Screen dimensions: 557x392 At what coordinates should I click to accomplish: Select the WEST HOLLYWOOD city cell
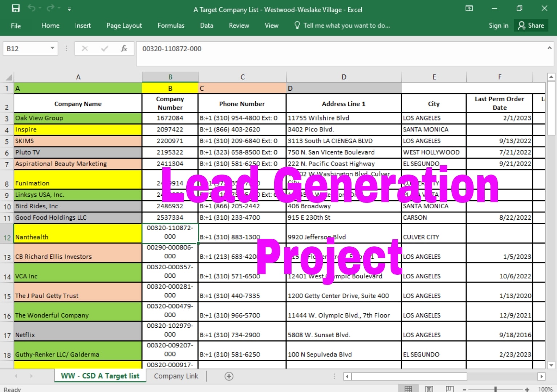[434, 152]
